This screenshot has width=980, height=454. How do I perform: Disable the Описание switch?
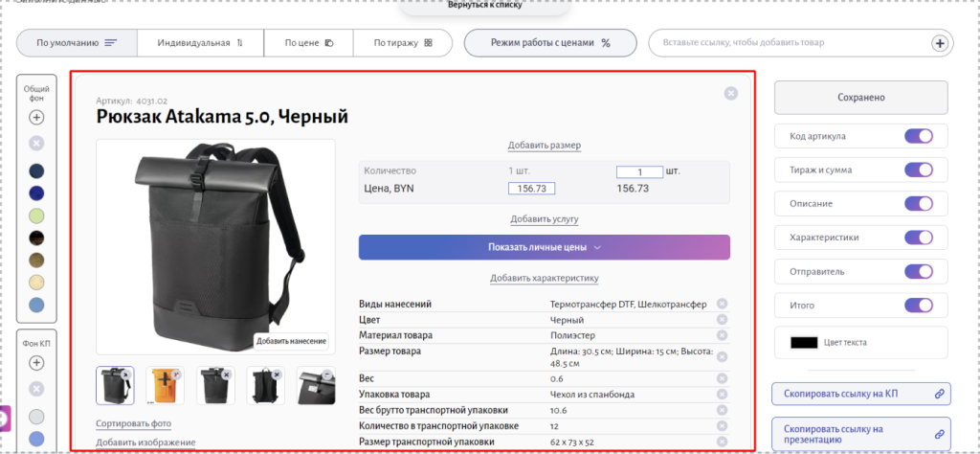tap(918, 203)
